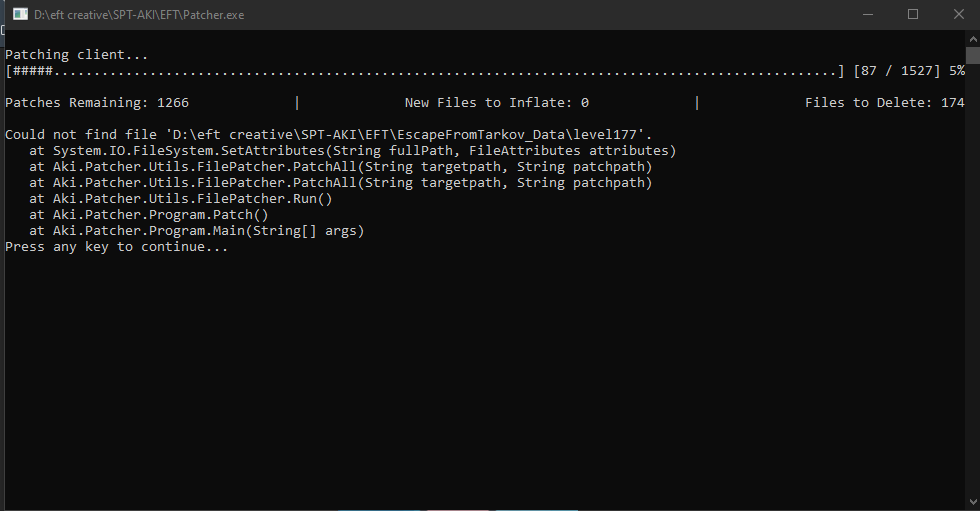The height and width of the screenshot is (511, 980).
Task: Select the 'New Files to Inflate: 0' text
Action: click(x=496, y=102)
